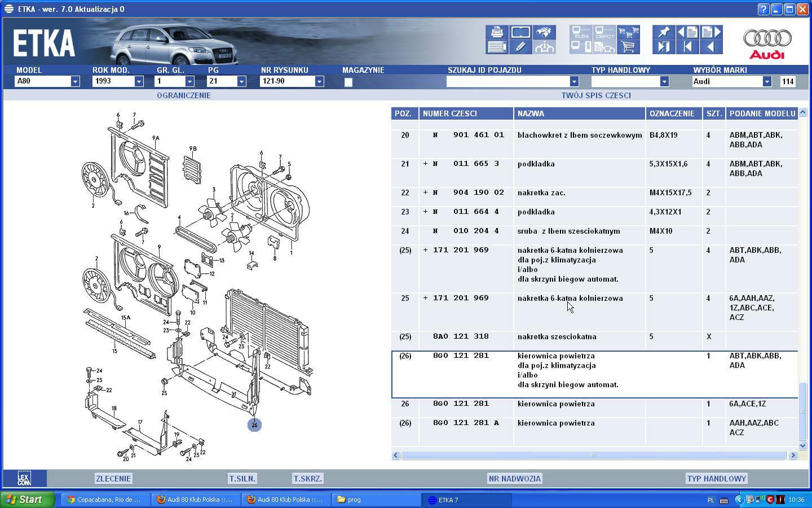Click the DEPOT connection icon

point(604,32)
